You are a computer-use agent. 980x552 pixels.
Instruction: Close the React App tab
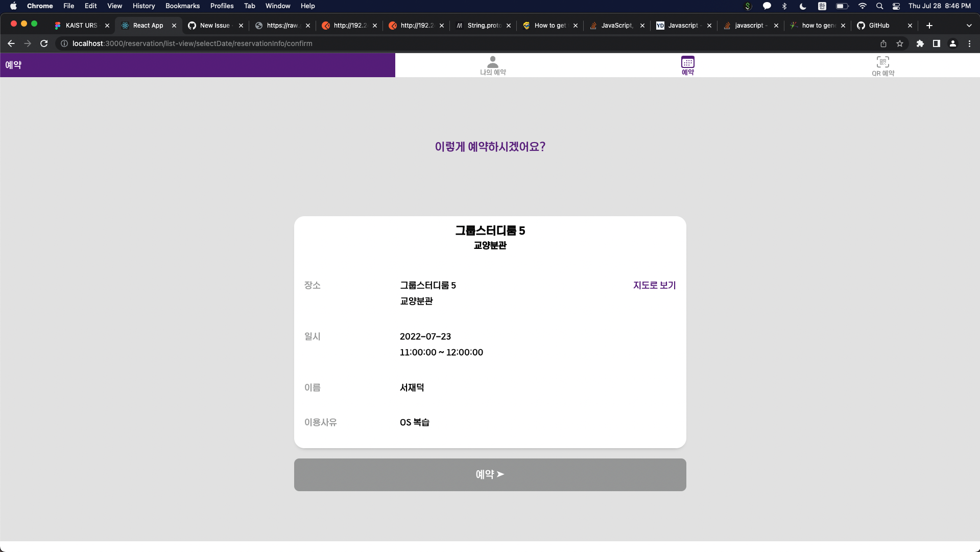(x=174, y=26)
